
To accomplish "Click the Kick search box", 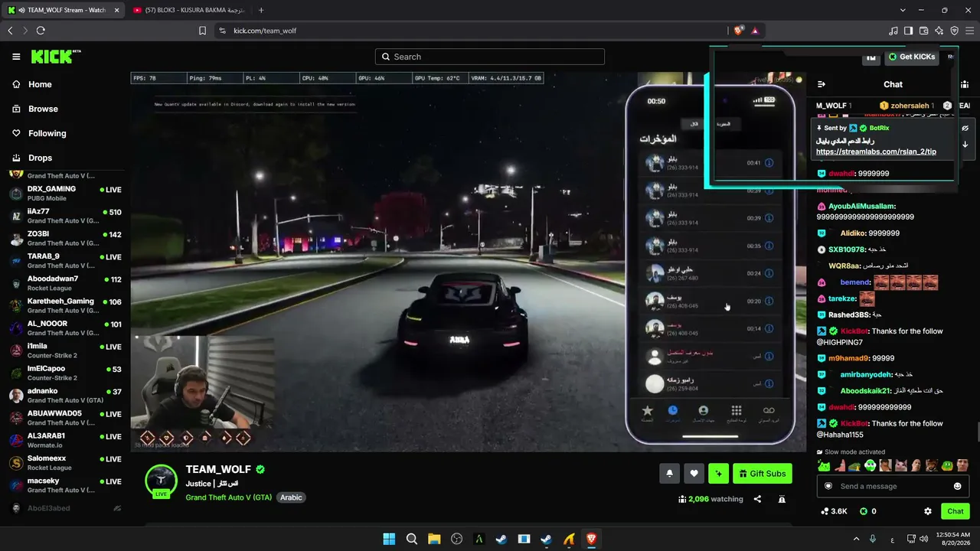I will pos(490,57).
